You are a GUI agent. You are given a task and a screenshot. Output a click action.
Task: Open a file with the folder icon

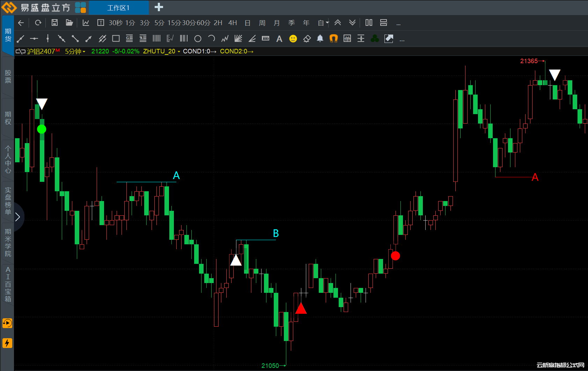(x=69, y=23)
